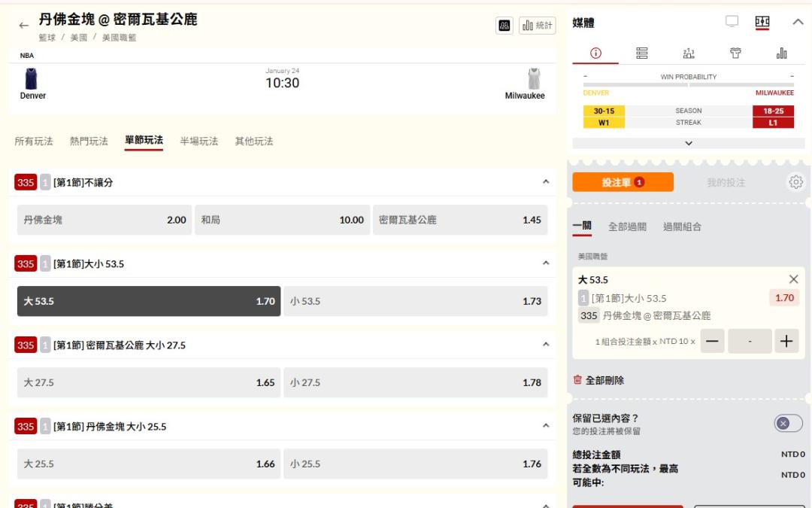The image size is (812, 508).
Task: Select 小 27.5 odds at 1.78
Action: point(415,382)
